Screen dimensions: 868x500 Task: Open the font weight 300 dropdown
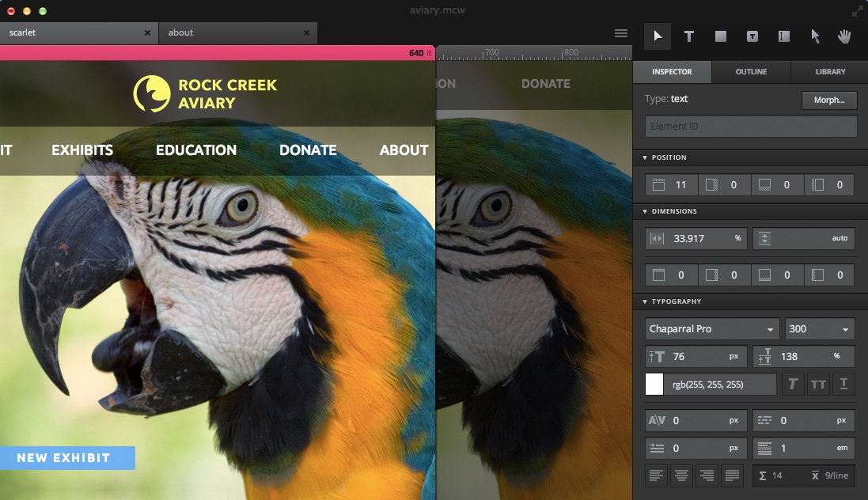coord(819,328)
